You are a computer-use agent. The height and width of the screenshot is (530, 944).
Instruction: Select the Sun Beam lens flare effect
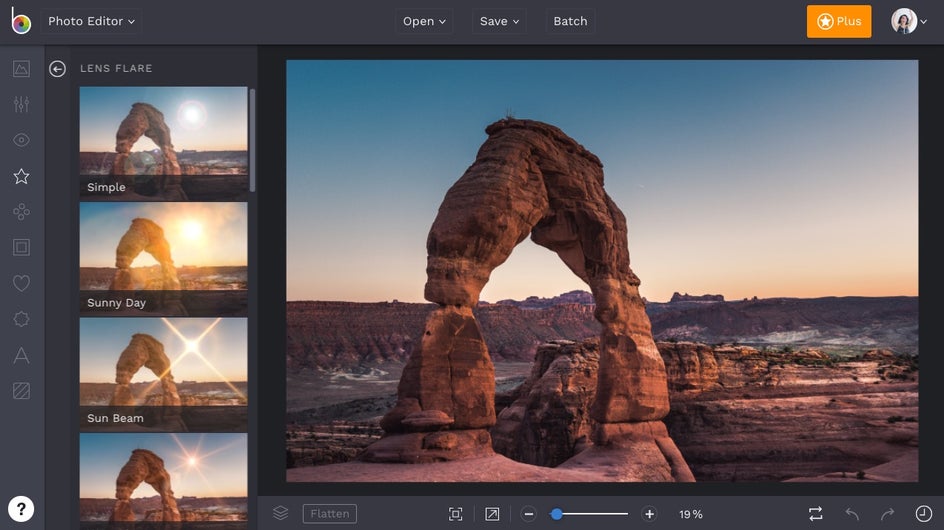pyautogui.click(x=163, y=375)
